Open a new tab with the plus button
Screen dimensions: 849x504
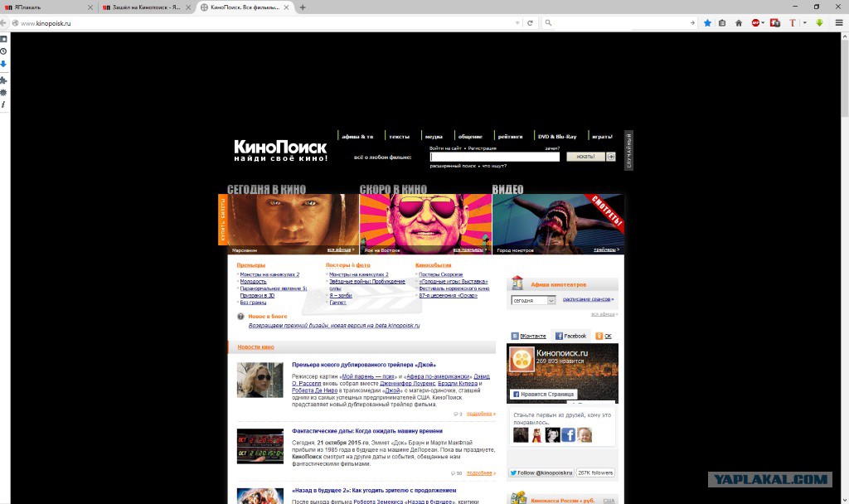303,7
